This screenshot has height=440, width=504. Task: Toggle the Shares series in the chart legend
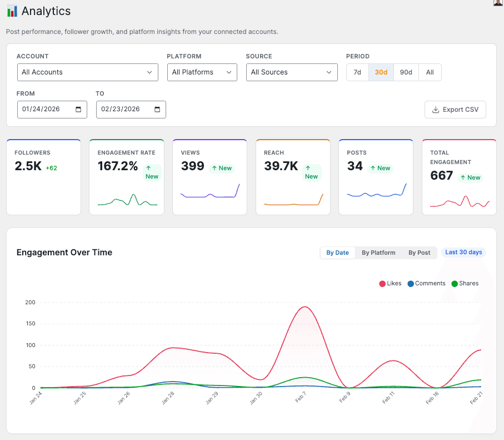[465, 283]
